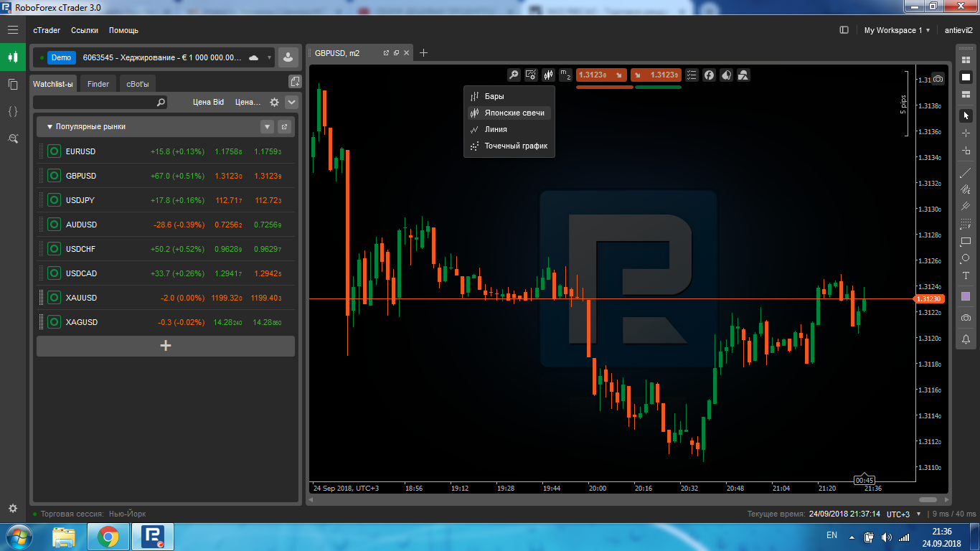Select the rectangle drawing tool
Image resolution: width=980 pixels, height=551 pixels.
point(966,241)
